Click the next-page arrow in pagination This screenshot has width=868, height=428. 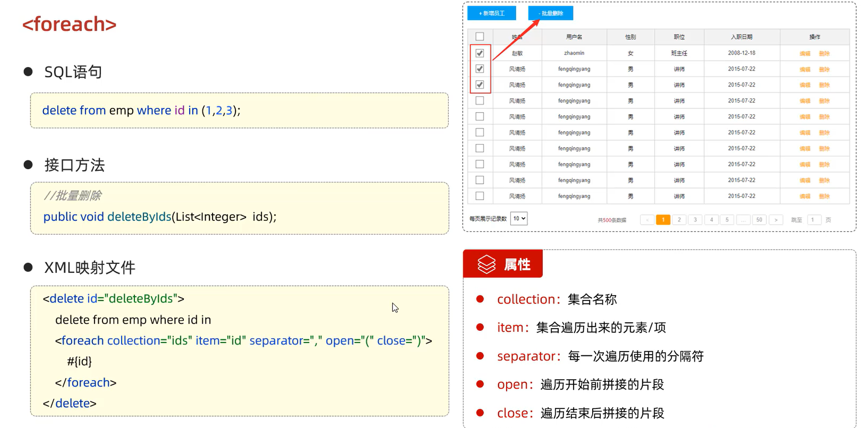pos(776,220)
